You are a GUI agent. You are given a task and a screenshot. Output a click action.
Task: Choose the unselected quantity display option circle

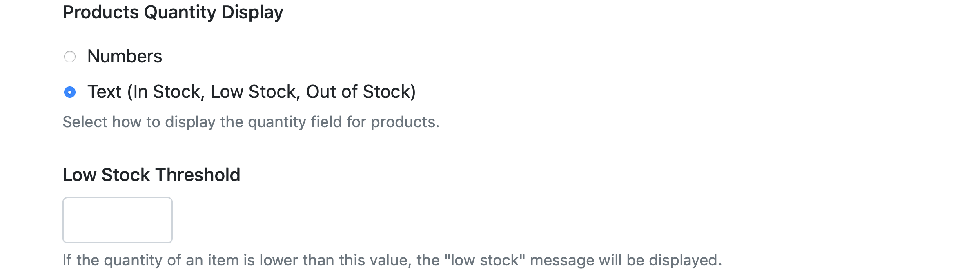(70, 57)
